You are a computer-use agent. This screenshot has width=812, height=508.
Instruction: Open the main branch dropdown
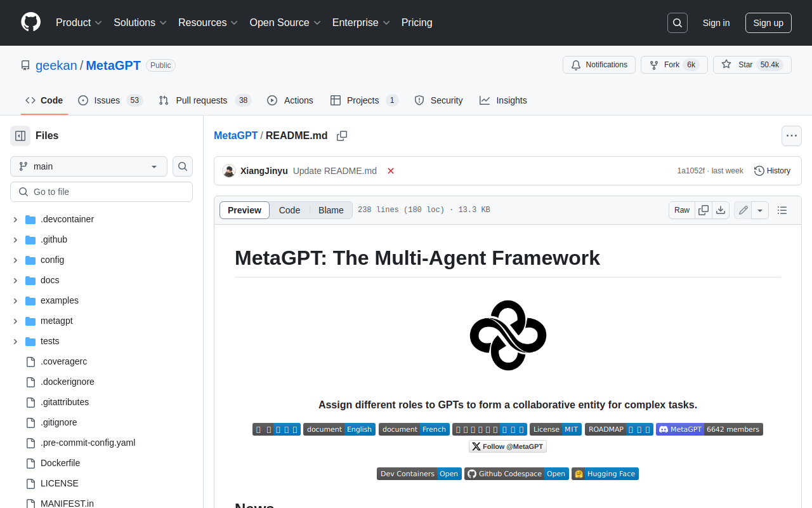coord(89,166)
